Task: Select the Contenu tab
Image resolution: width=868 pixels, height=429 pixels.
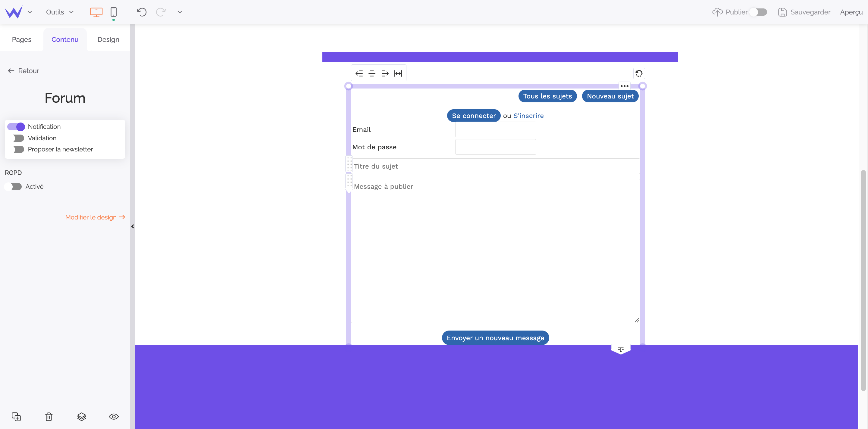Action: [65, 39]
